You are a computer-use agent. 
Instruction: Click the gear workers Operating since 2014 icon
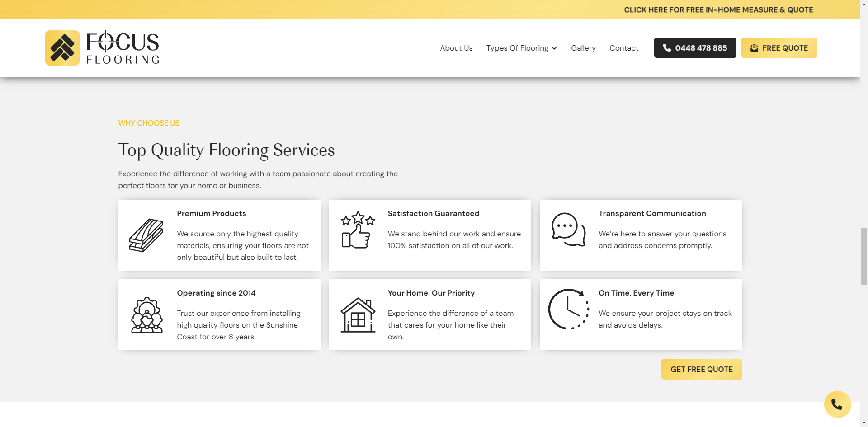pyautogui.click(x=146, y=315)
